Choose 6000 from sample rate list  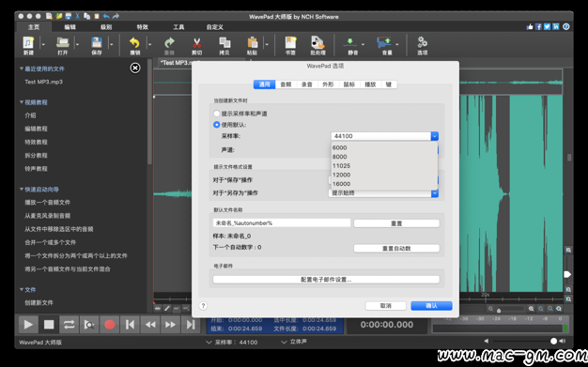coord(384,147)
